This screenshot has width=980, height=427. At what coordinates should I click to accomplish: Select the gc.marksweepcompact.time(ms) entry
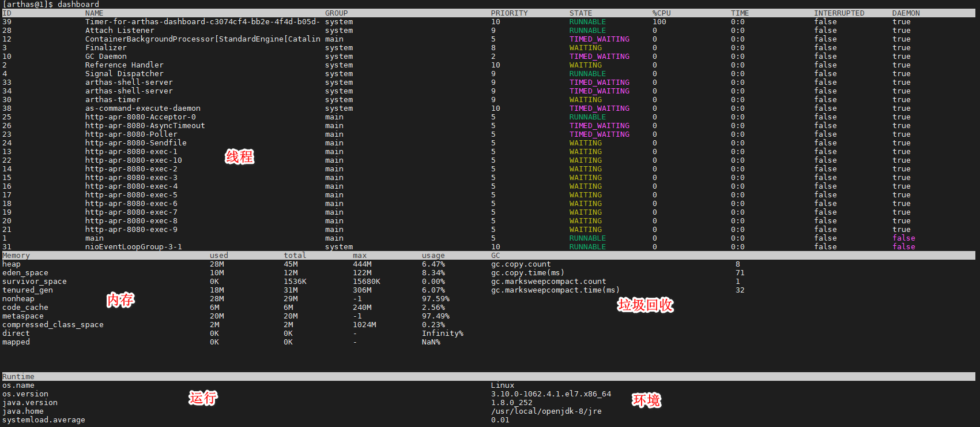pos(556,290)
